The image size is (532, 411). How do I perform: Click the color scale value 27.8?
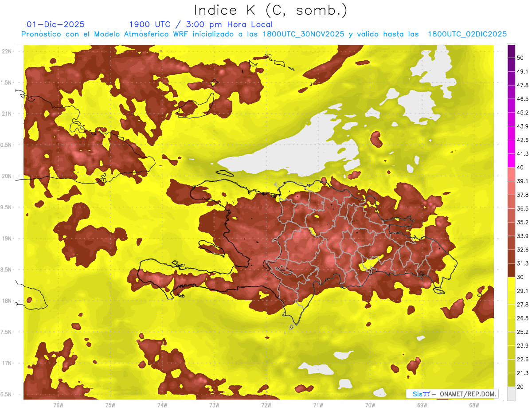pyautogui.click(x=523, y=304)
